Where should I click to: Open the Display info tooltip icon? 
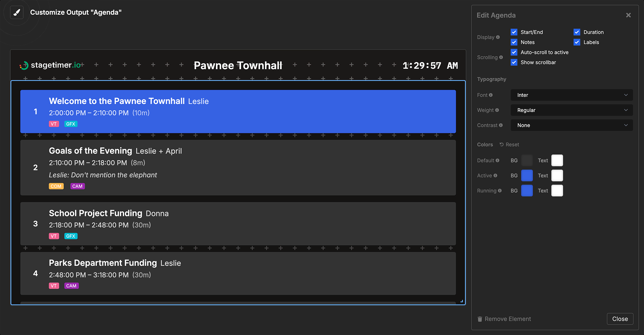click(x=499, y=37)
